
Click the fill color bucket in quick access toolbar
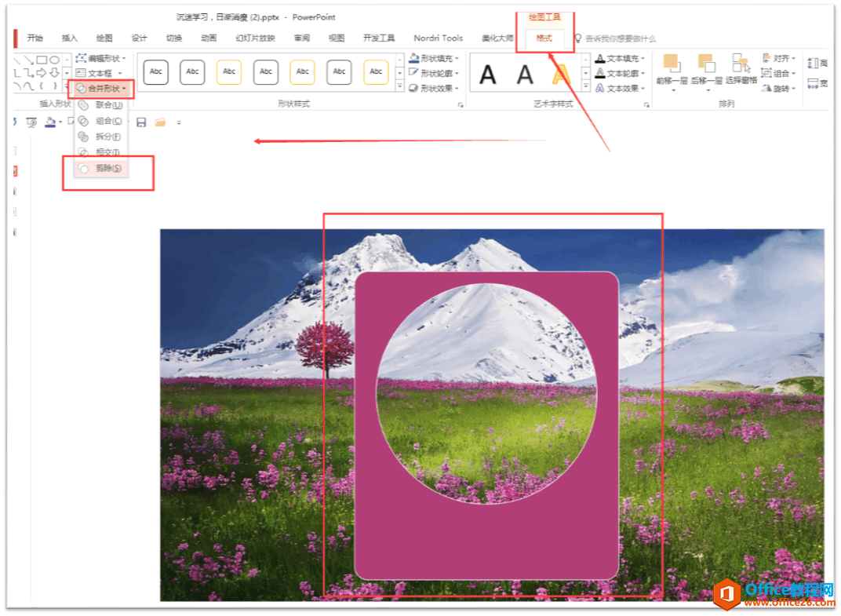[x=50, y=122]
